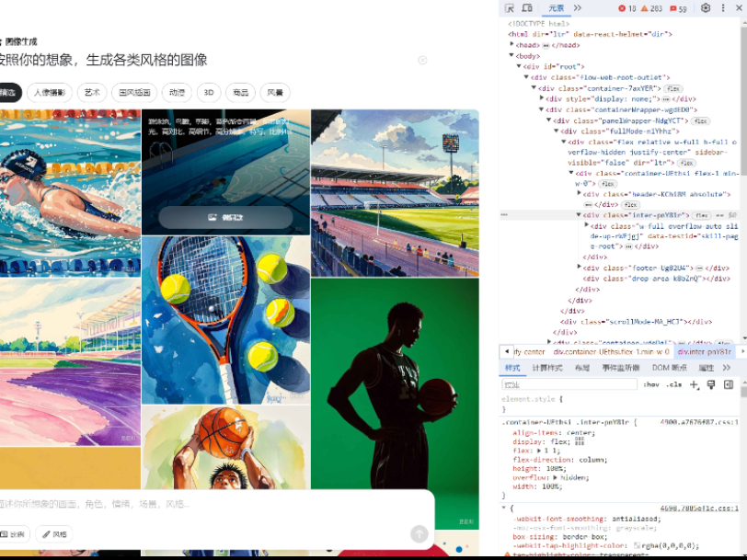Activate the DevTools inspect element picker

coord(510,8)
